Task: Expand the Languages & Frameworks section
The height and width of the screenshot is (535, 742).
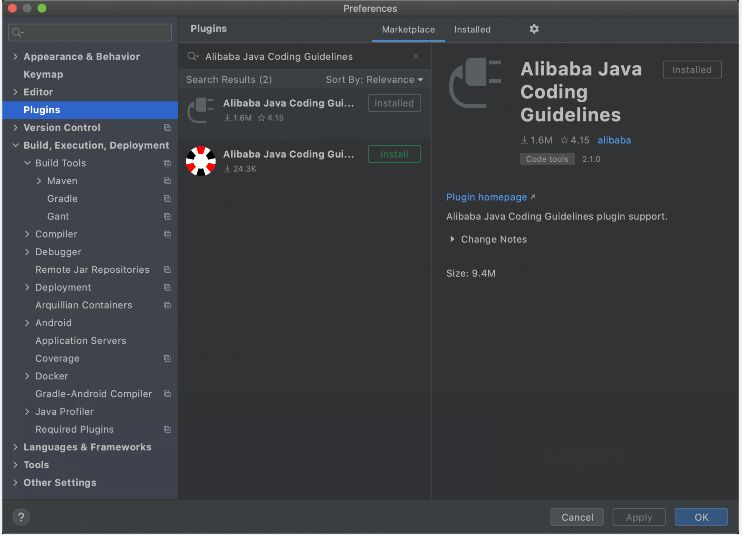Action: click(x=15, y=447)
